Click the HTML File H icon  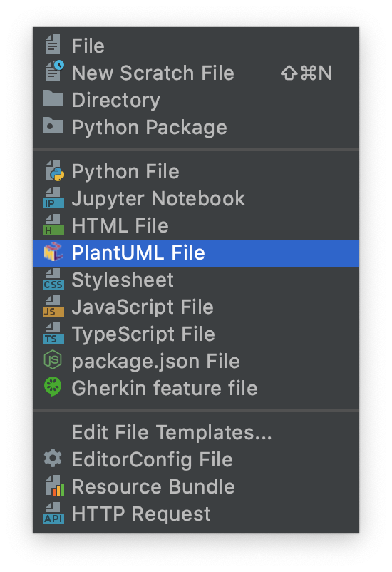(53, 225)
